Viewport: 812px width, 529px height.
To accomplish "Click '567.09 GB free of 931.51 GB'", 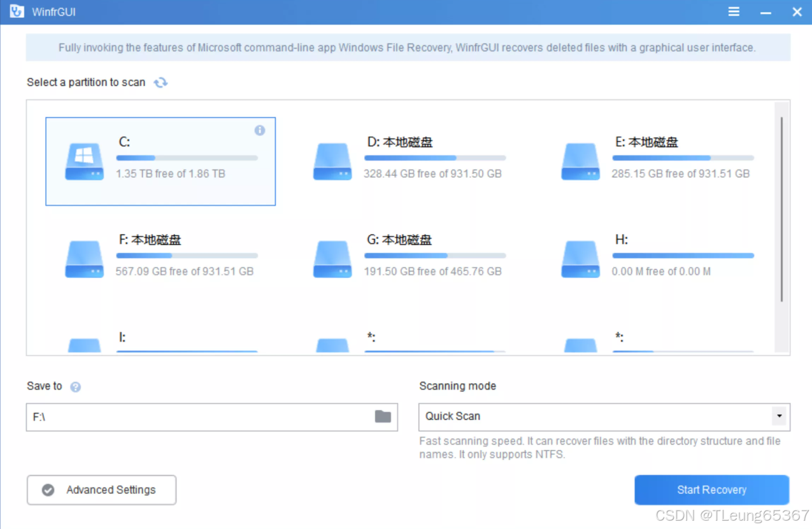I will point(185,272).
